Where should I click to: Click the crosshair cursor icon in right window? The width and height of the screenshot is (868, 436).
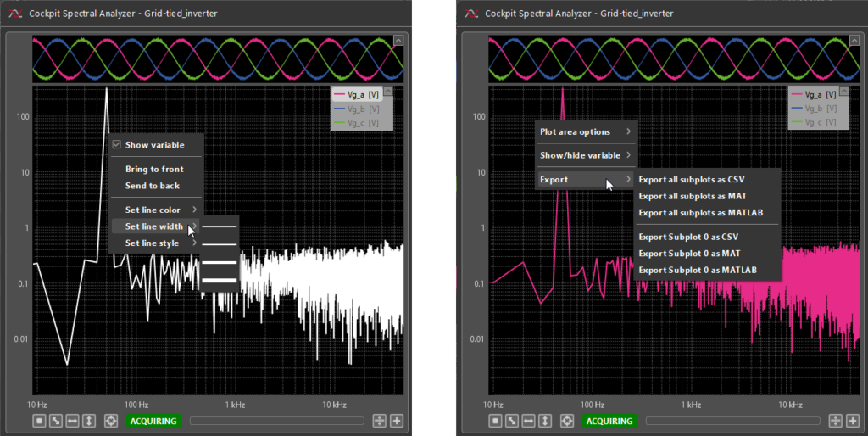click(567, 421)
